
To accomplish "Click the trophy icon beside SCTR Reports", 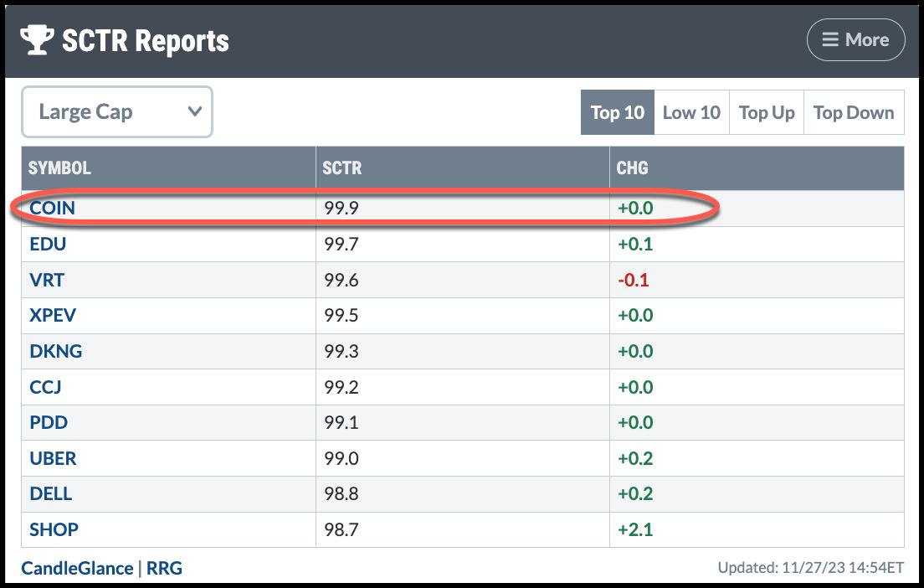I will pos(36,39).
